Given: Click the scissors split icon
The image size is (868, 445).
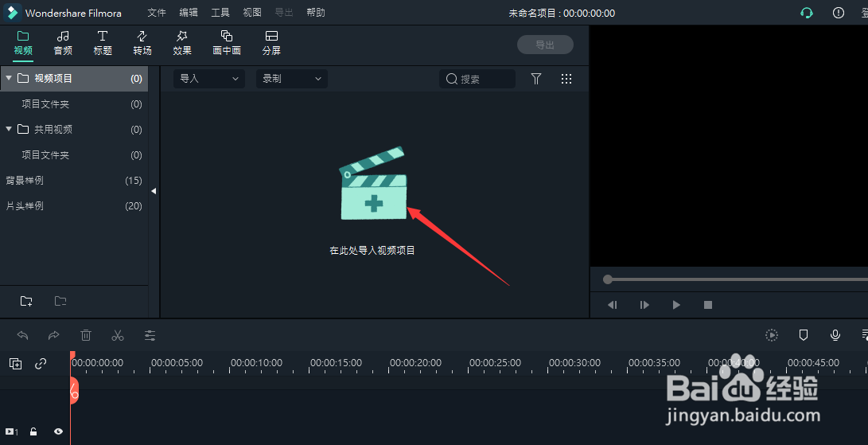Looking at the screenshot, I should coord(118,335).
